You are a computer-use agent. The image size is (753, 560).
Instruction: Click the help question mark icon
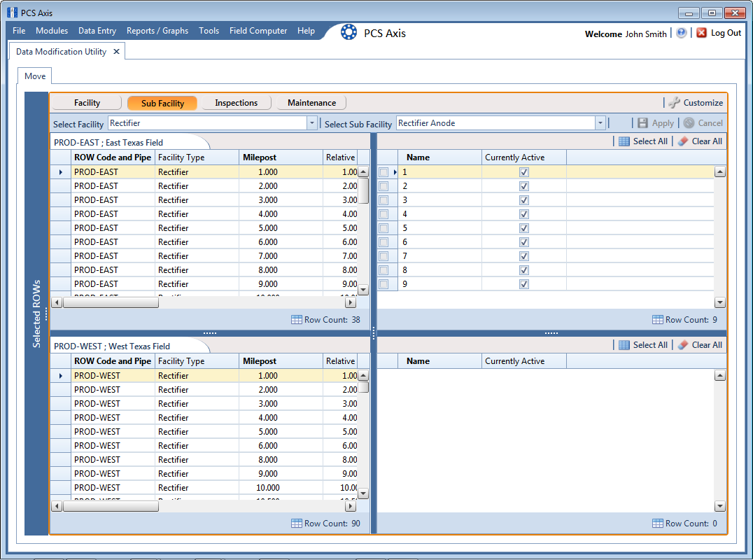click(x=681, y=33)
